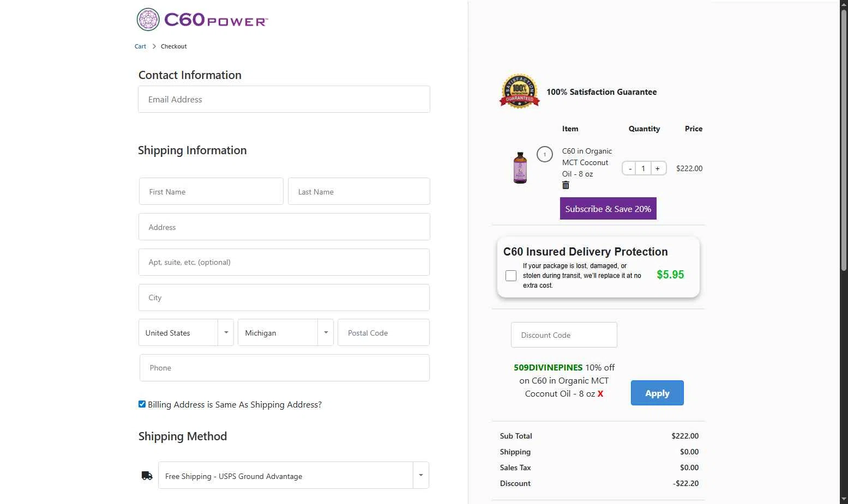
Task: Click the C60 oil bottle thumbnail
Action: click(x=520, y=168)
